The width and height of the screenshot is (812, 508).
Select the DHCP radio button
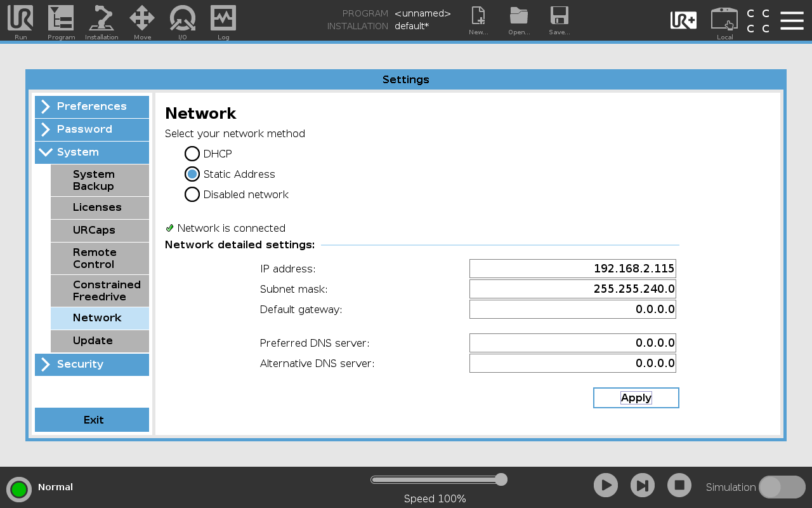[192, 154]
